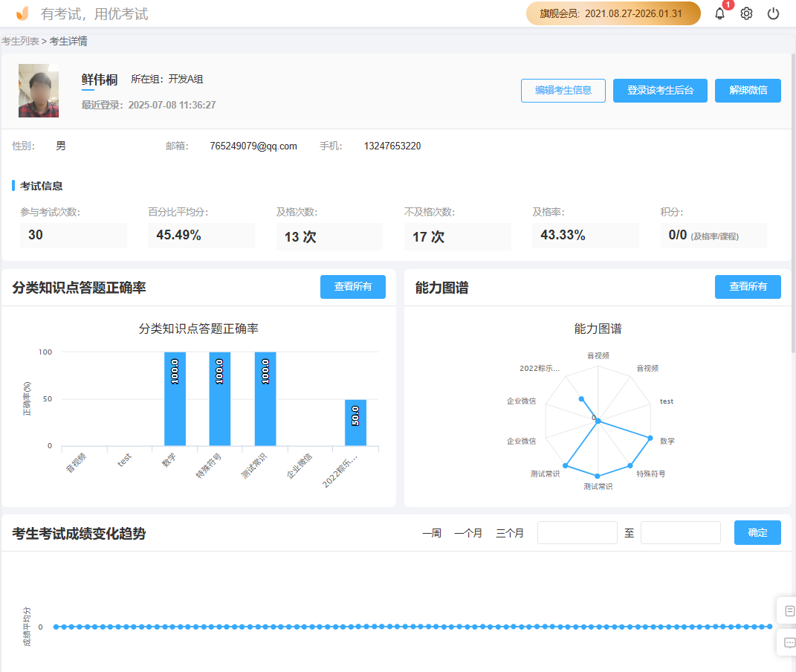Click the 解绑微信 button
Screen dimensions: 796x672
click(748, 91)
